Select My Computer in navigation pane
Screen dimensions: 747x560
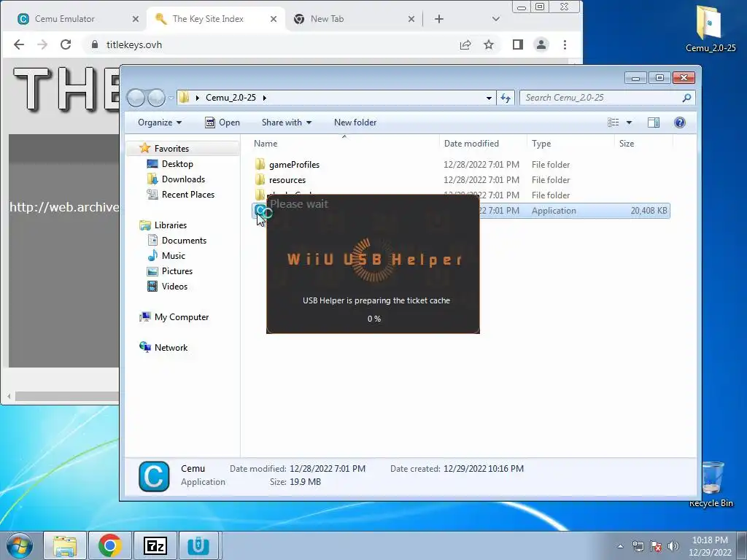pyautogui.click(x=181, y=317)
